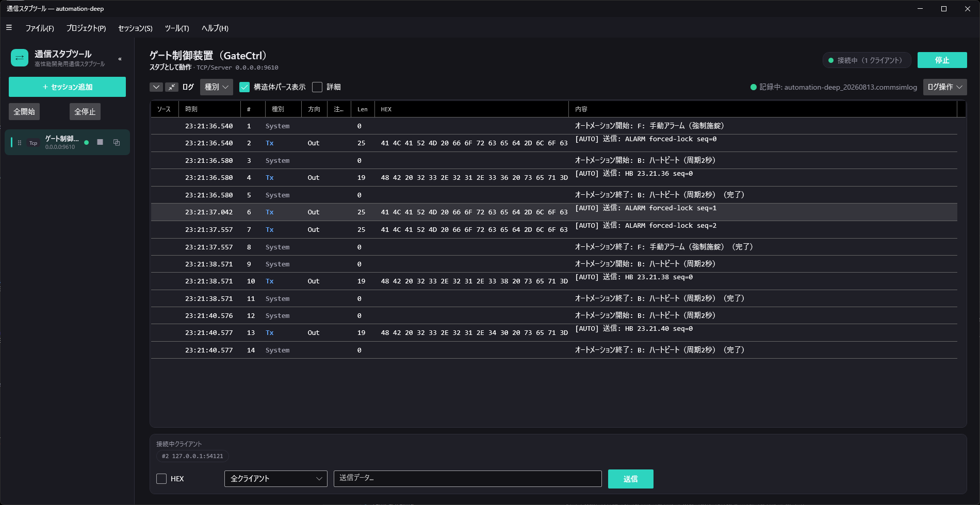Click the green status dot of the ゲート制御 session
Image resolution: width=980 pixels, height=505 pixels.
pyautogui.click(x=87, y=143)
